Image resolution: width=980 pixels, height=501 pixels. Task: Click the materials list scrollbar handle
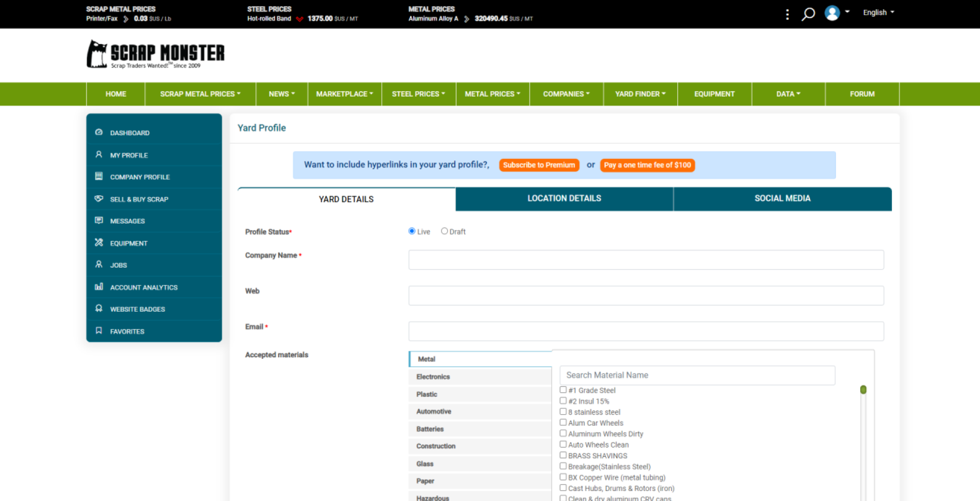(x=863, y=390)
